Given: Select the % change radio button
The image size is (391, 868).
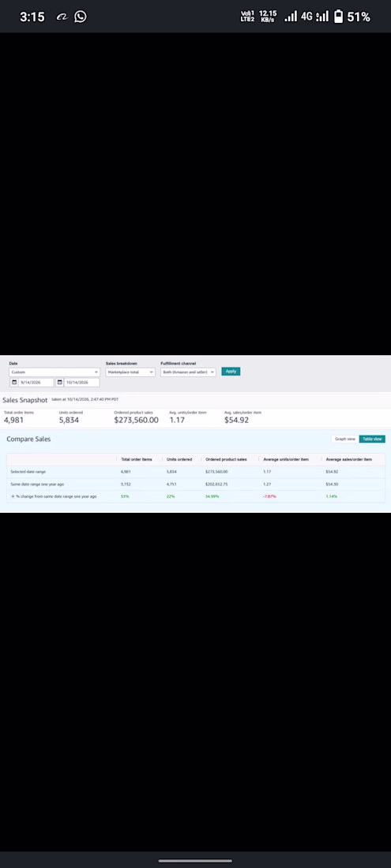Looking at the screenshot, I should point(13,496).
